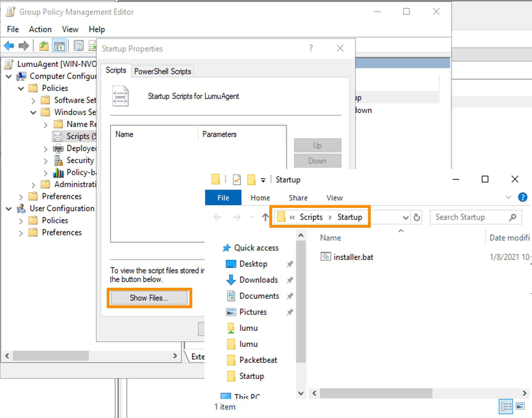Click the Explorer forward navigation arrow
This screenshot has width=532, height=418.
click(x=237, y=217)
